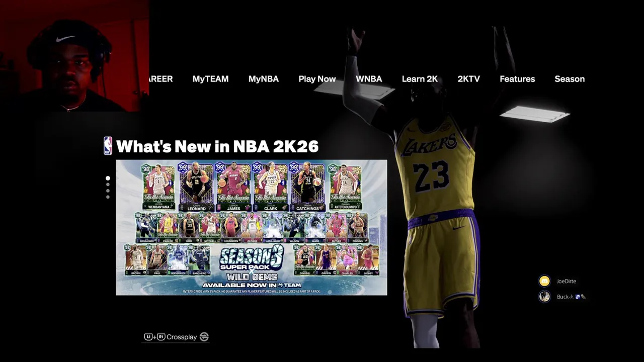Select the Paul player card
The height and width of the screenshot is (362, 644).
157,260
